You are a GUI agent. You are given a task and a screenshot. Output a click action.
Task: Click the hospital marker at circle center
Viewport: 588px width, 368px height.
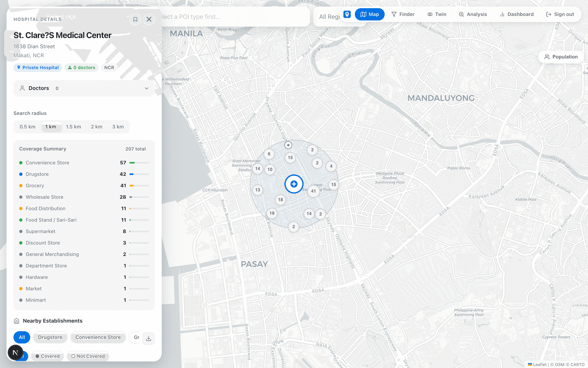click(294, 184)
